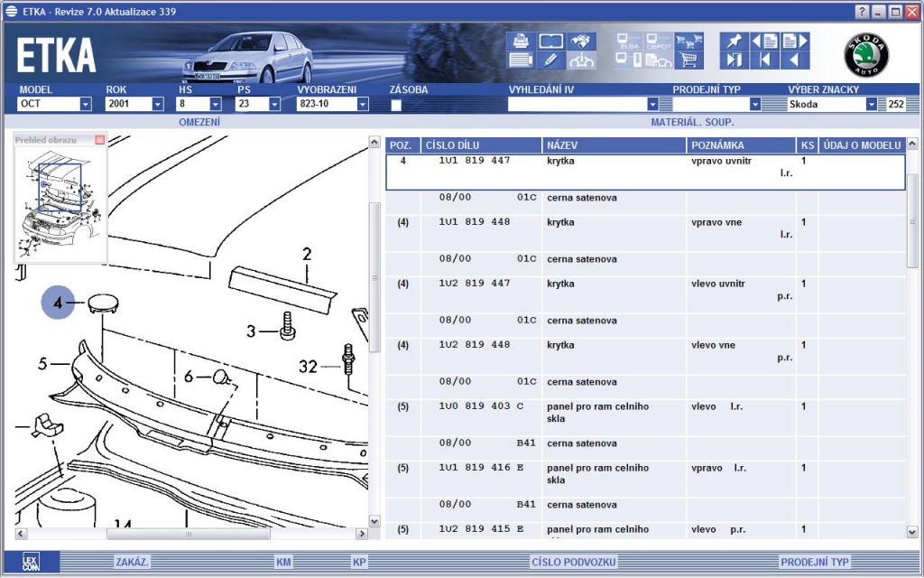
Task: Click the skip-to-first arrow icon
Action: (x=765, y=61)
